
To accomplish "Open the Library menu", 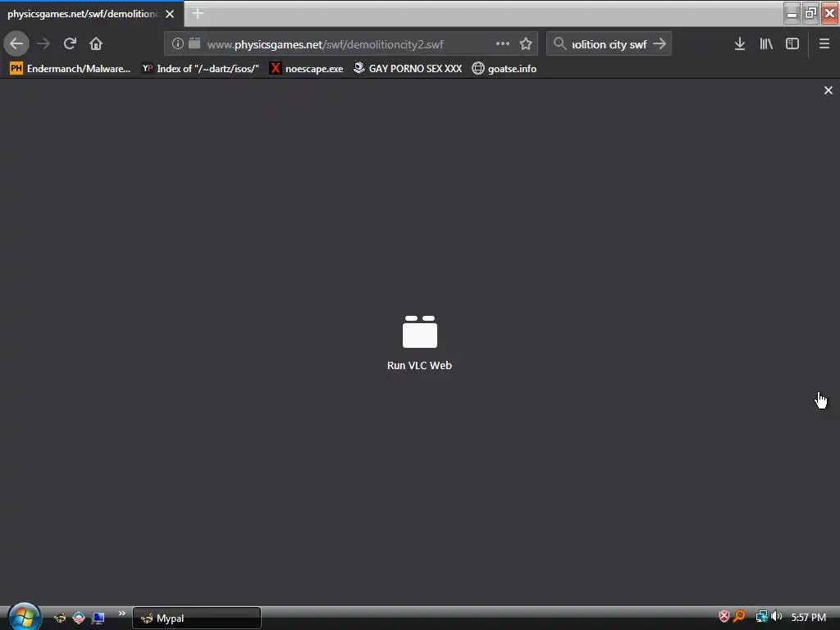I will [x=766, y=43].
